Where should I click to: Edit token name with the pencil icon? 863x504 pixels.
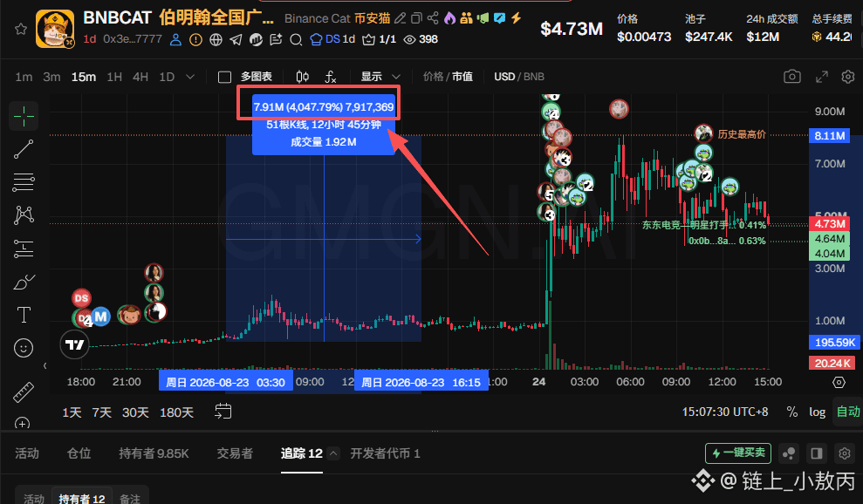tap(401, 18)
